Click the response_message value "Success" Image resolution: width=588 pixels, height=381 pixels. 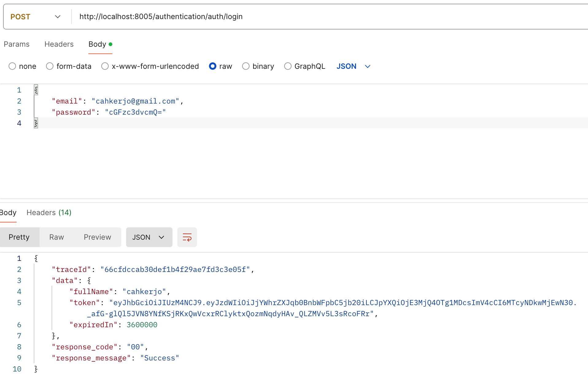(x=160, y=358)
